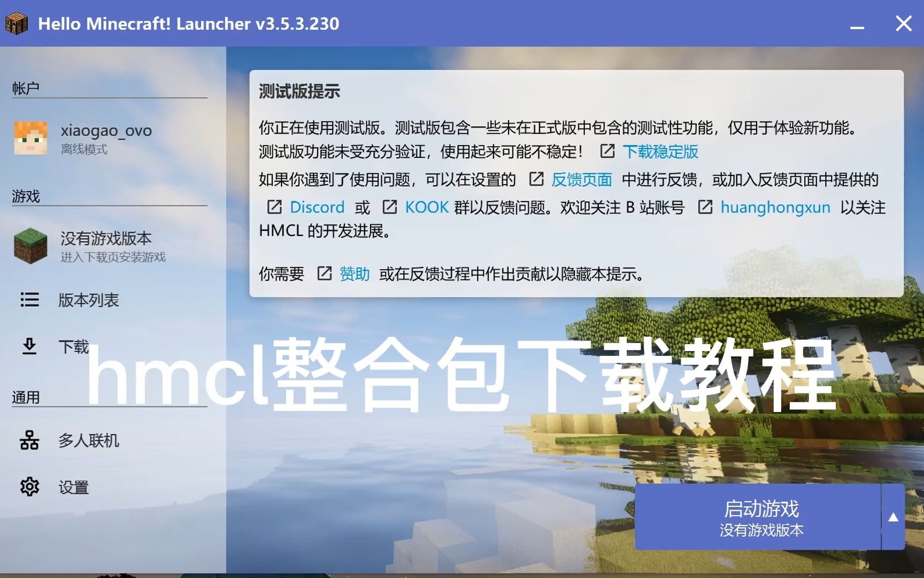
Task: Expand the launch button version arrow
Action: [x=893, y=517]
